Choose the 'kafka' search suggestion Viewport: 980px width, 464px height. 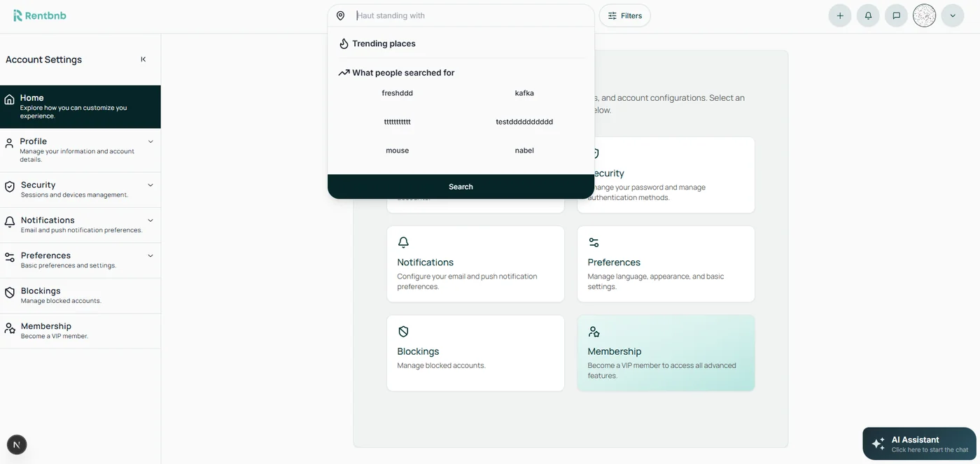point(524,93)
